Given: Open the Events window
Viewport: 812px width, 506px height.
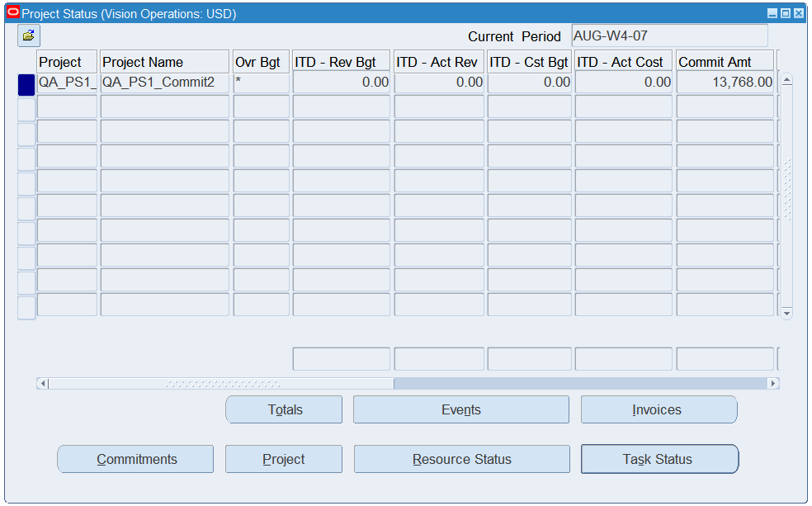Looking at the screenshot, I should pyautogui.click(x=461, y=409).
